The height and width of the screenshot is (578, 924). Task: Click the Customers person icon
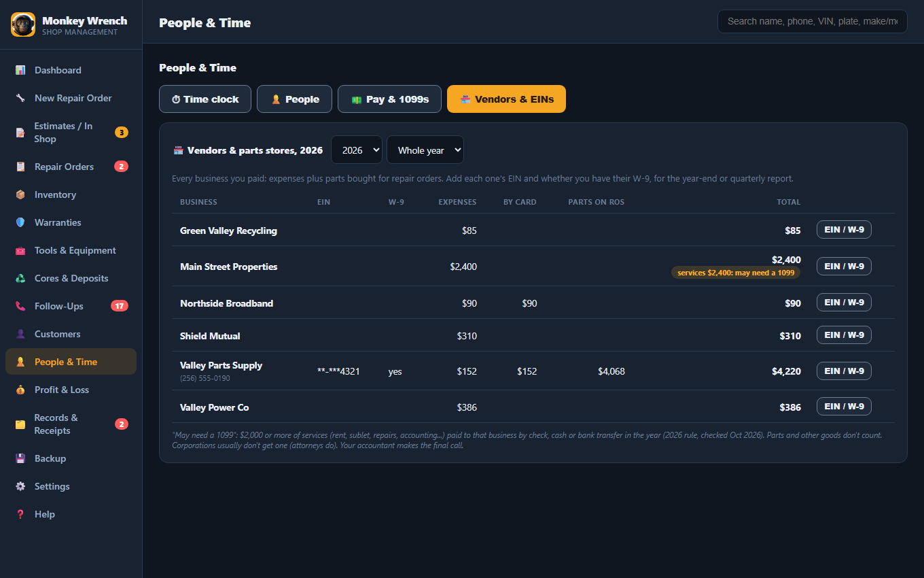20,334
